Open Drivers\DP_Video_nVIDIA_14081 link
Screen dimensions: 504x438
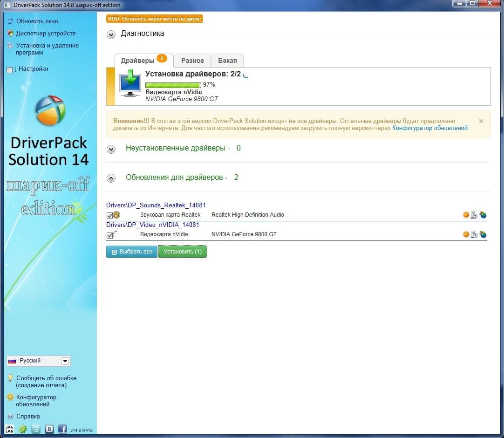click(153, 225)
